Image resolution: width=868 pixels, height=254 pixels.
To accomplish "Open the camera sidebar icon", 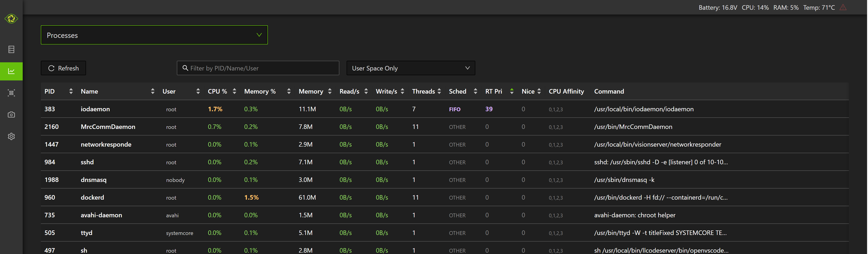I will pos(11,115).
